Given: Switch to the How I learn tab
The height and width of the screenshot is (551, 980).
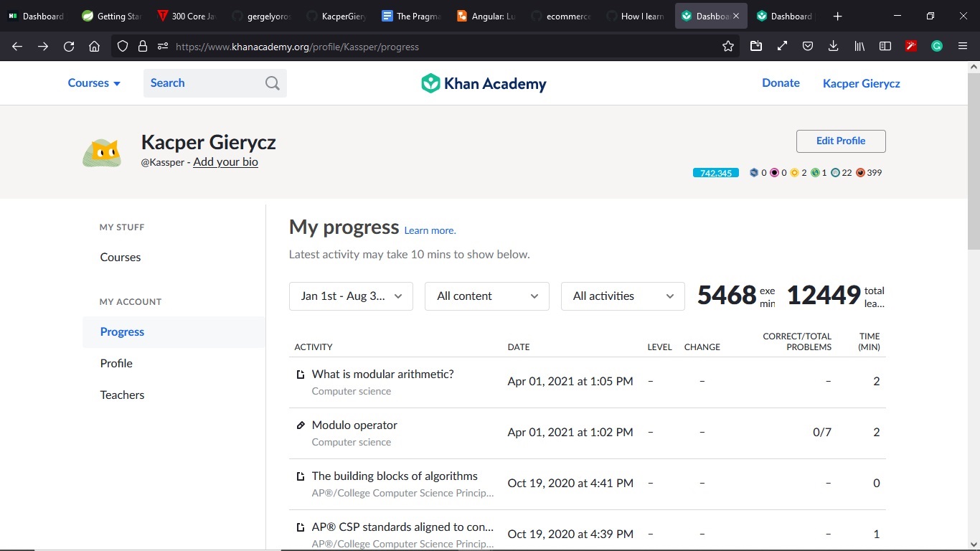Looking at the screenshot, I should [636, 16].
